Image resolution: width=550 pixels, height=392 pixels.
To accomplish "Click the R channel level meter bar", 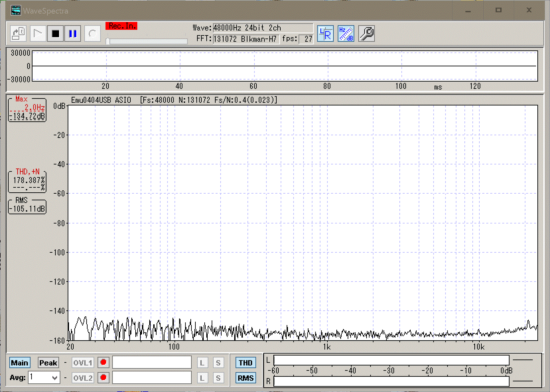I will [x=391, y=381].
